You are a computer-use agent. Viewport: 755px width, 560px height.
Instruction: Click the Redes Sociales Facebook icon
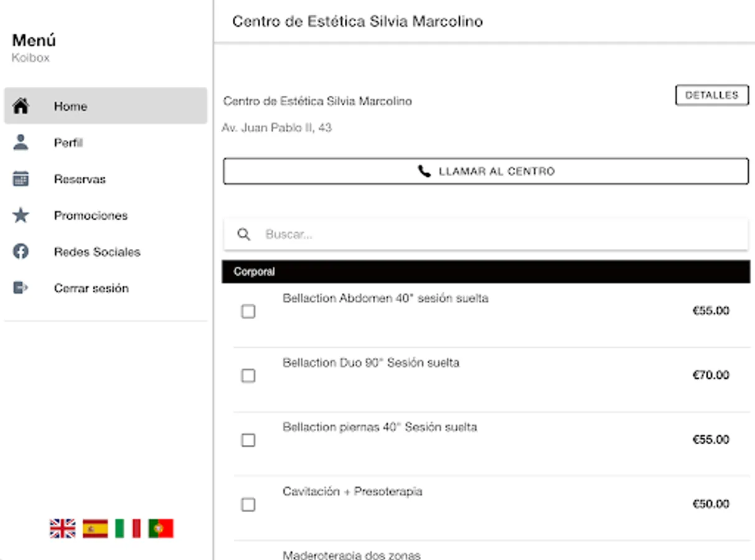click(21, 252)
